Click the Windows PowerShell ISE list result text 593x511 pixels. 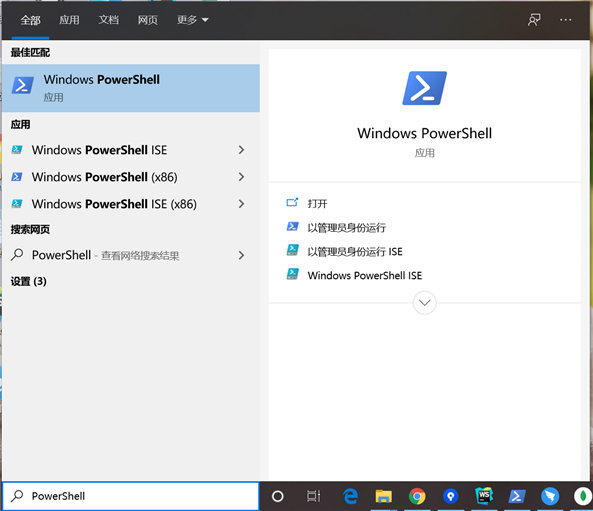pos(99,150)
